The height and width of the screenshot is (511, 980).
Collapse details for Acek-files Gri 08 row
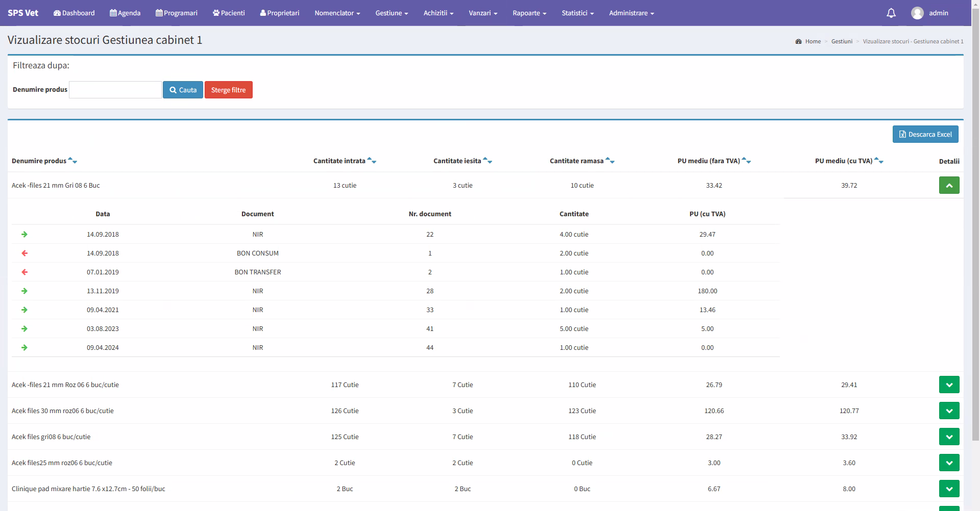pyautogui.click(x=949, y=185)
